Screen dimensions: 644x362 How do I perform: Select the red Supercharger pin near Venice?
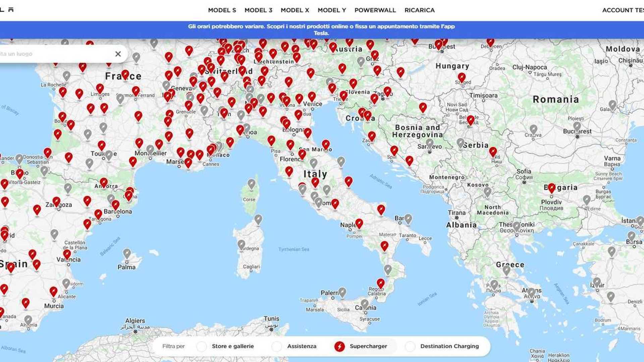click(x=313, y=96)
